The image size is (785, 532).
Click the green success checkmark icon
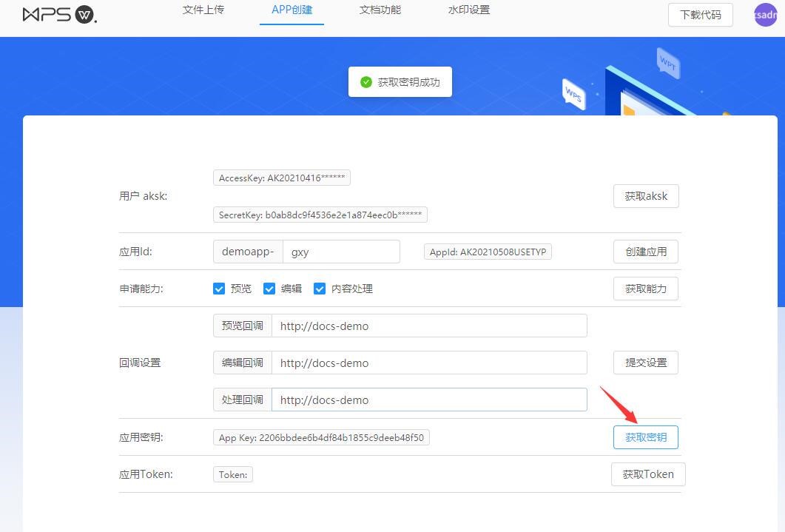click(x=366, y=82)
